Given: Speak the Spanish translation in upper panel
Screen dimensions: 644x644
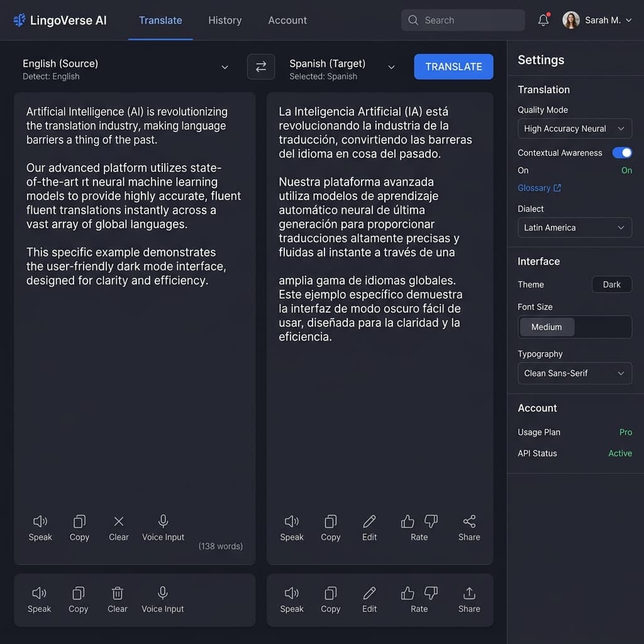Looking at the screenshot, I should 292,528.
